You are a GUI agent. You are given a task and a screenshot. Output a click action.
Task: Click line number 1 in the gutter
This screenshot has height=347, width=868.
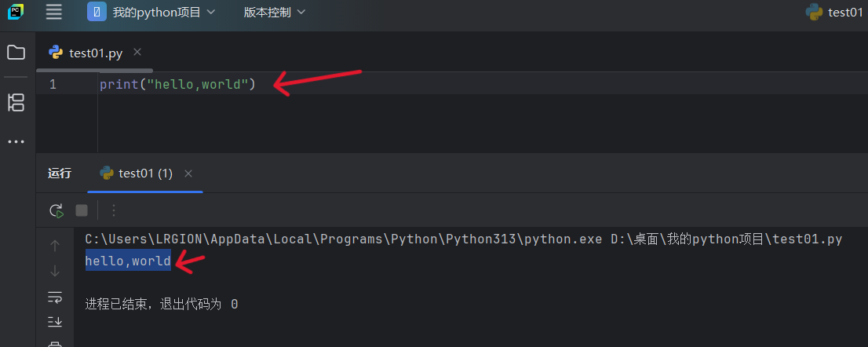(x=53, y=84)
